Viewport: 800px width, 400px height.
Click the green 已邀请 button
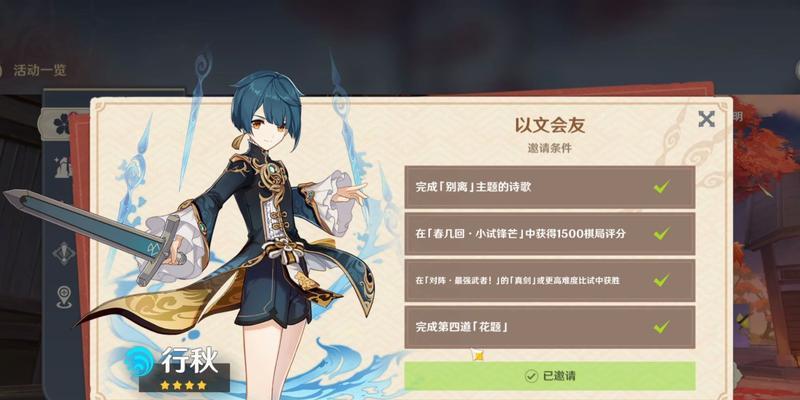pos(550,376)
